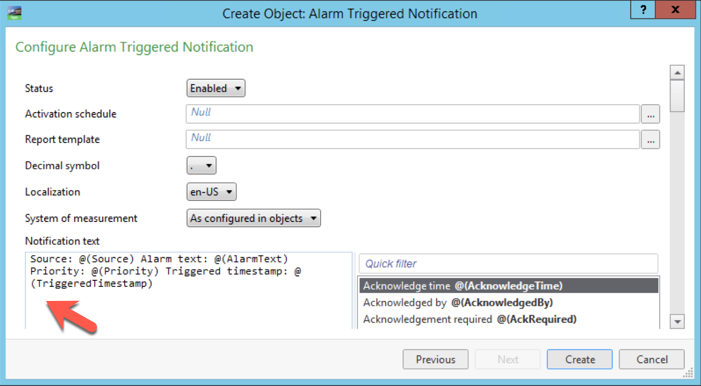This screenshot has height=386, width=701.
Task: Select Acknowledged by @(AcknowledgedBy) entry
Action: [509, 303]
